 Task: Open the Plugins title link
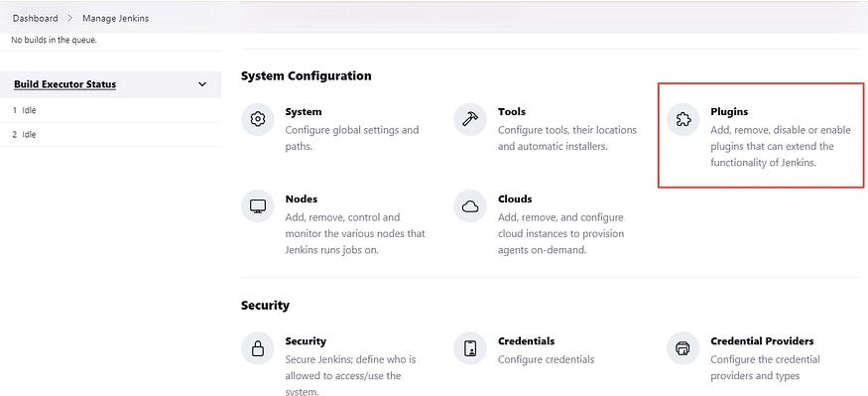(x=729, y=111)
